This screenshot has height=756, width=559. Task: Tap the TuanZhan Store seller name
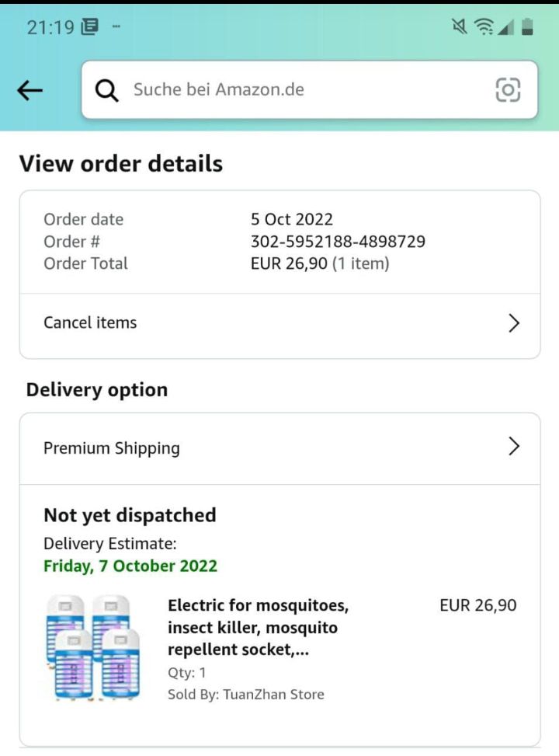[x=273, y=695]
